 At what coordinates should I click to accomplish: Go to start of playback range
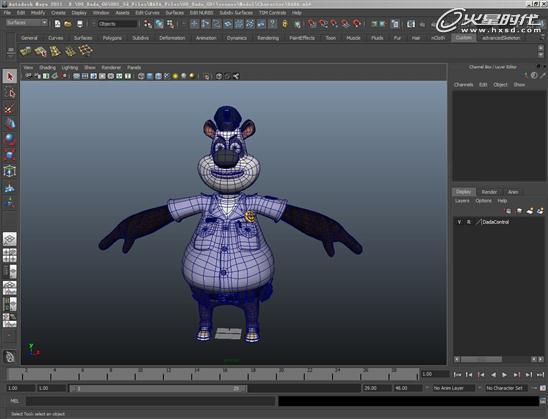coord(457,375)
